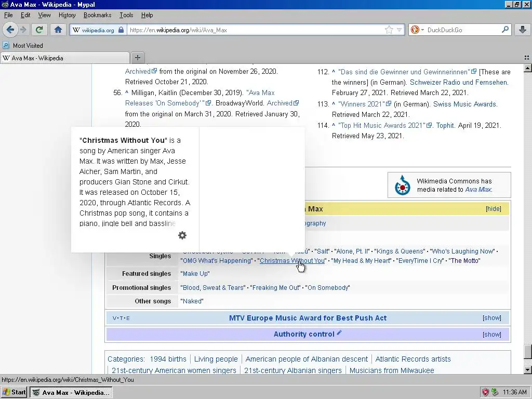The image size is (532, 399).
Task: Click the wikipedia.org site identity lock
Action: coord(98,30)
